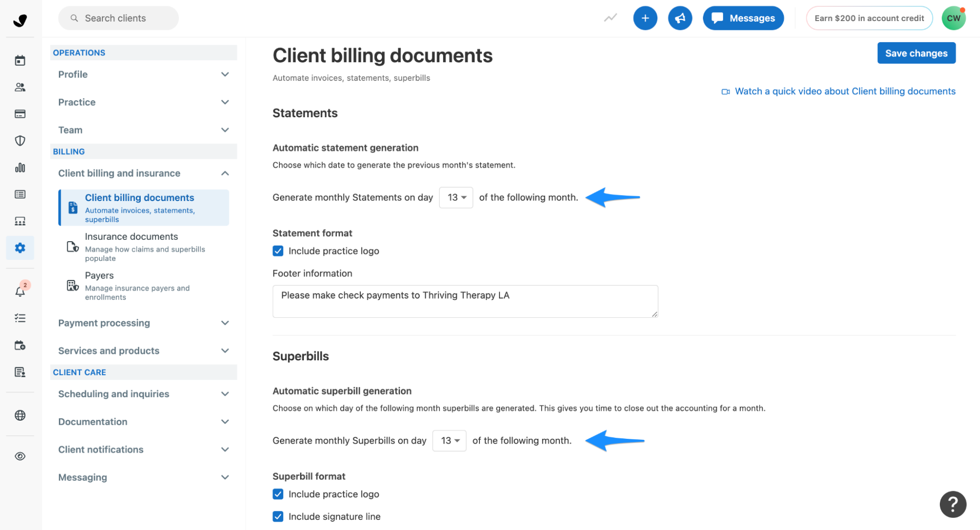The width and height of the screenshot is (980, 530).
Task: Open the help question mark button
Action: [953, 504]
